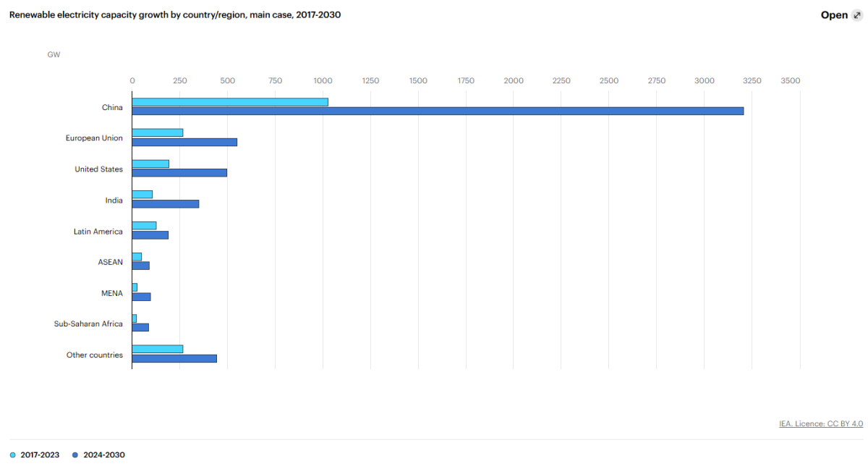This screenshot has height=469, width=868.
Task: Select the MENA 2024-2030 bar
Action: pos(142,297)
